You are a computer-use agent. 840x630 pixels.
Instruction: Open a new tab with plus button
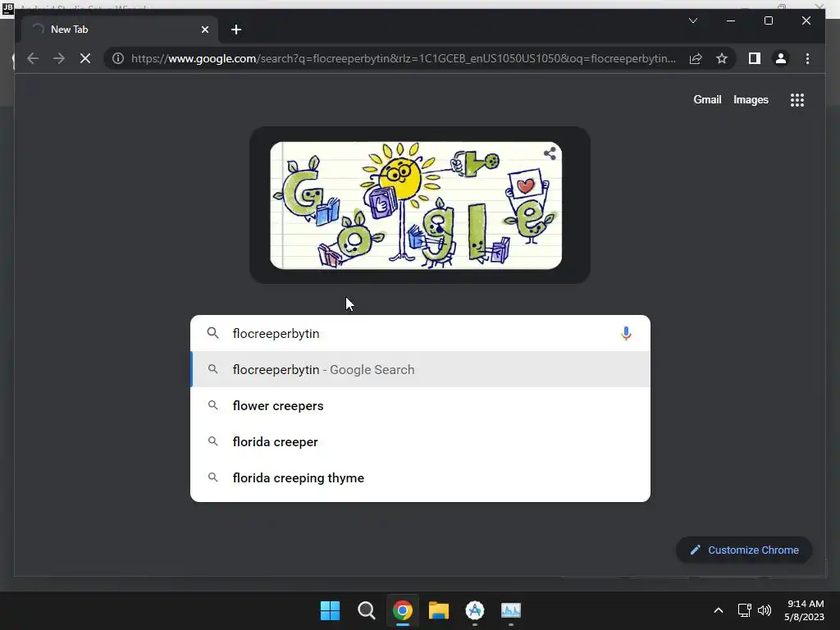tap(236, 30)
